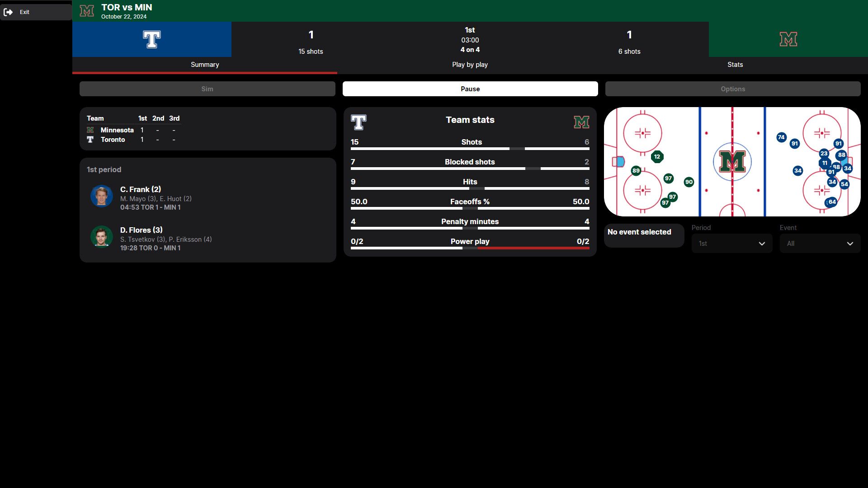The height and width of the screenshot is (488, 868).
Task: Click the Toronto icon in the scoreboard table
Action: pos(90,140)
